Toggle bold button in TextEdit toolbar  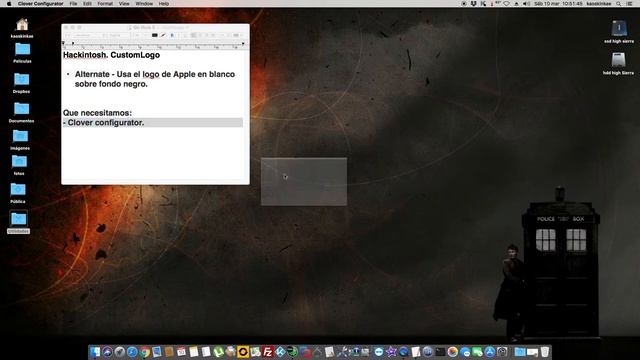(172, 36)
